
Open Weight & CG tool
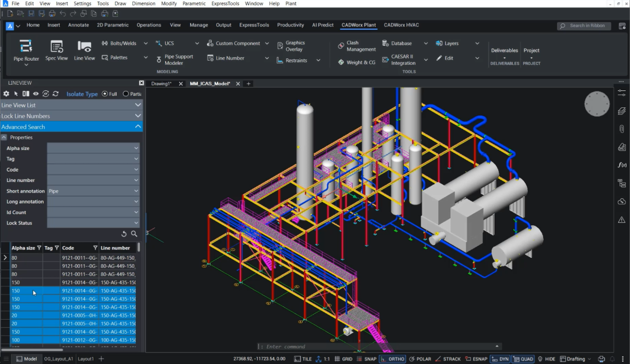tap(357, 62)
